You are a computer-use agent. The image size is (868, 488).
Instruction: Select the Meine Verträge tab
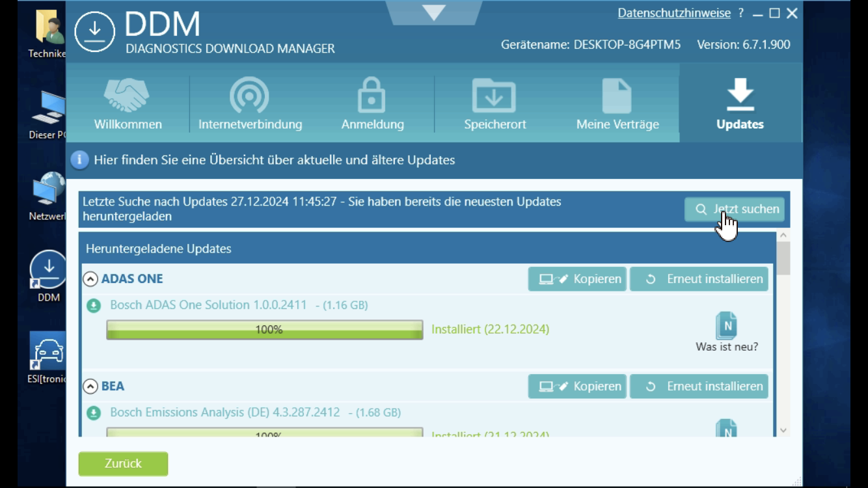tap(617, 103)
